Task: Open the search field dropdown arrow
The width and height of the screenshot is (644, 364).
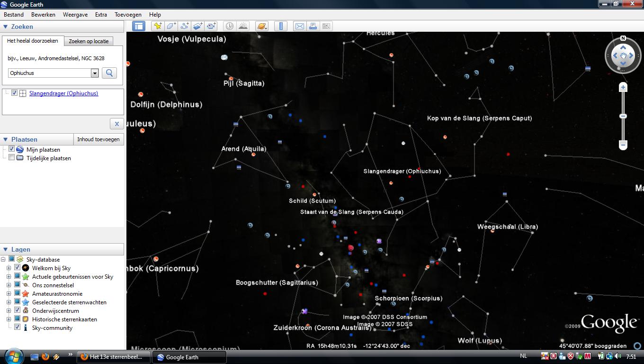Action: coord(95,73)
